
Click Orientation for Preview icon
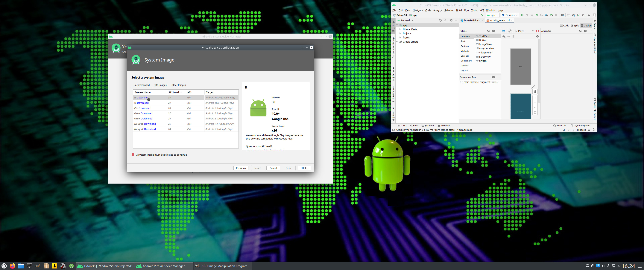(510, 31)
